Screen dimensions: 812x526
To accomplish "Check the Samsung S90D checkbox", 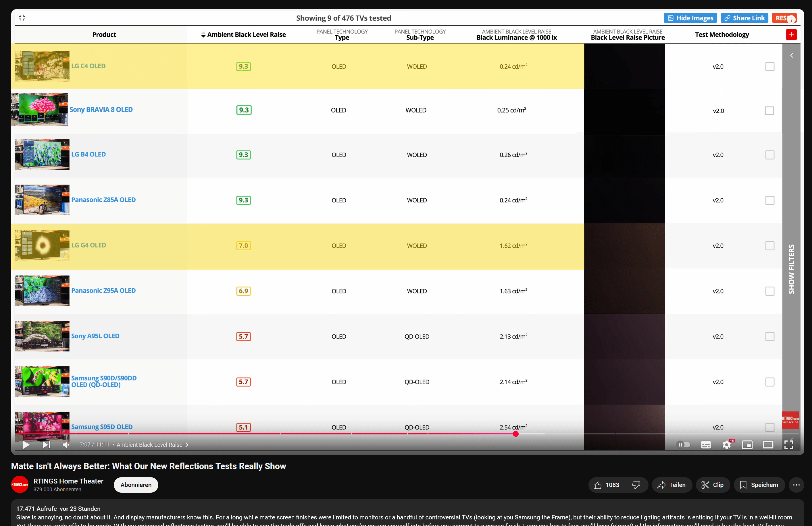I will click(770, 382).
